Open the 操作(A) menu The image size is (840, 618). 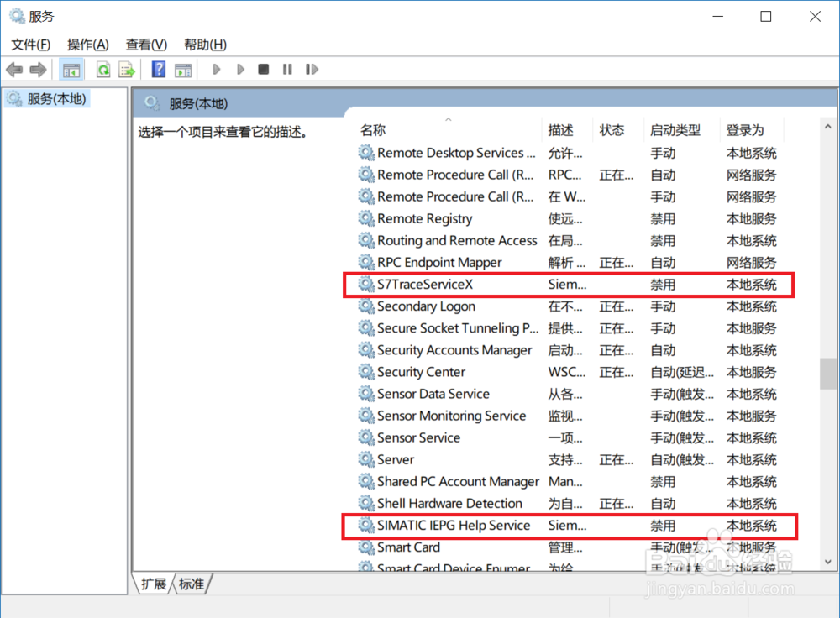[88, 45]
